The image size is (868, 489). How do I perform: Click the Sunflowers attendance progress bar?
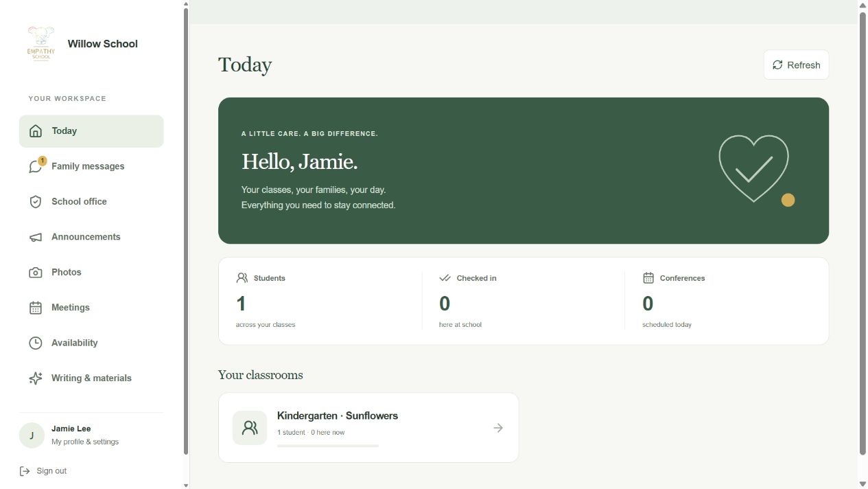[328, 446]
